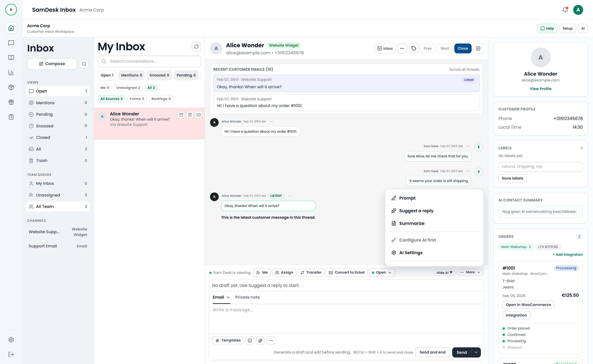The image size is (593, 364).
Task: Select the analytics bar-chart icon in sidebar
Action: 11,72
